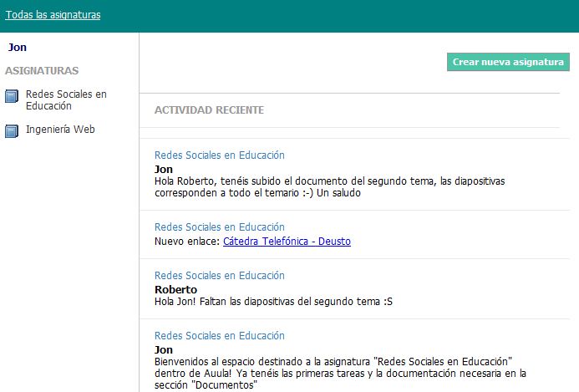
Task: Click the message starting 'Bienvenidos al espacio destinado'
Action: click(x=340, y=373)
